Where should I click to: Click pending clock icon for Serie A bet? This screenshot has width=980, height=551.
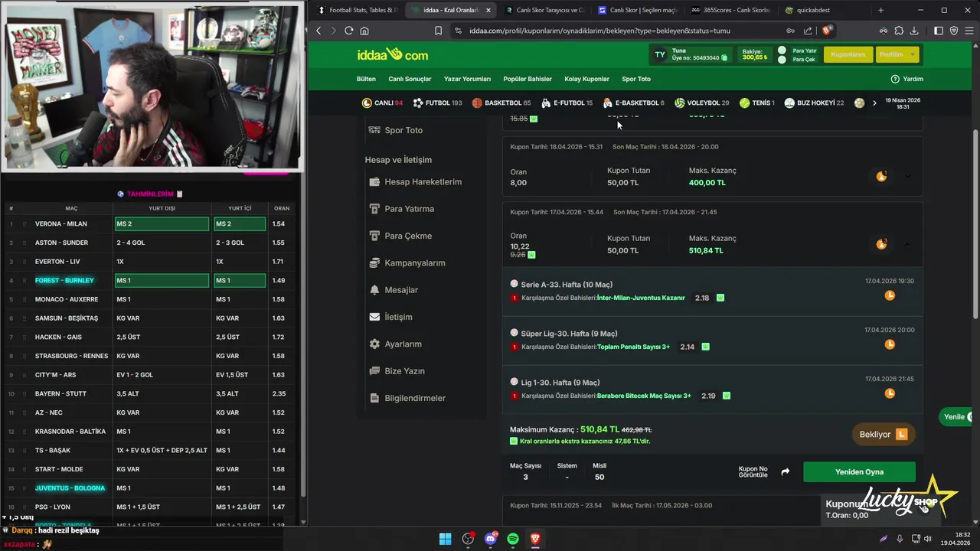890,295
